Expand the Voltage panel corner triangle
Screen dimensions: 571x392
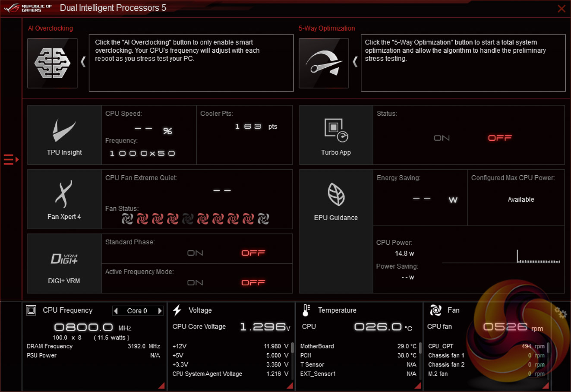[x=290, y=386]
